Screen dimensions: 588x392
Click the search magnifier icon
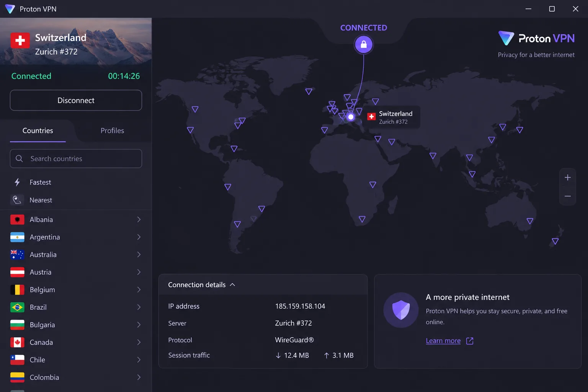coord(19,158)
